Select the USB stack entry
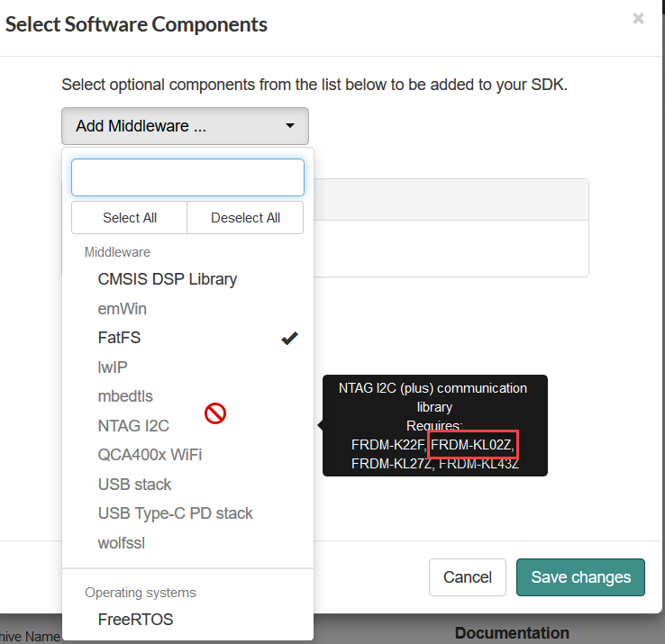 coord(134,485)
